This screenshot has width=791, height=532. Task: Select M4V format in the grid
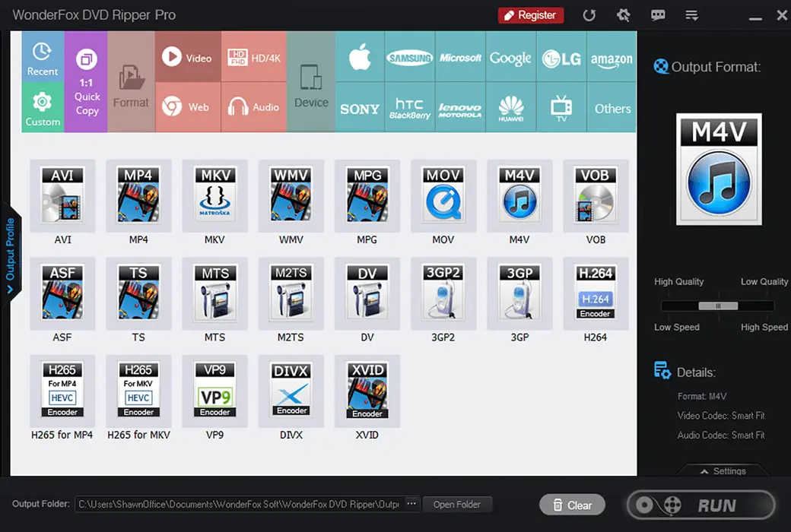click(x=519, y=195)
